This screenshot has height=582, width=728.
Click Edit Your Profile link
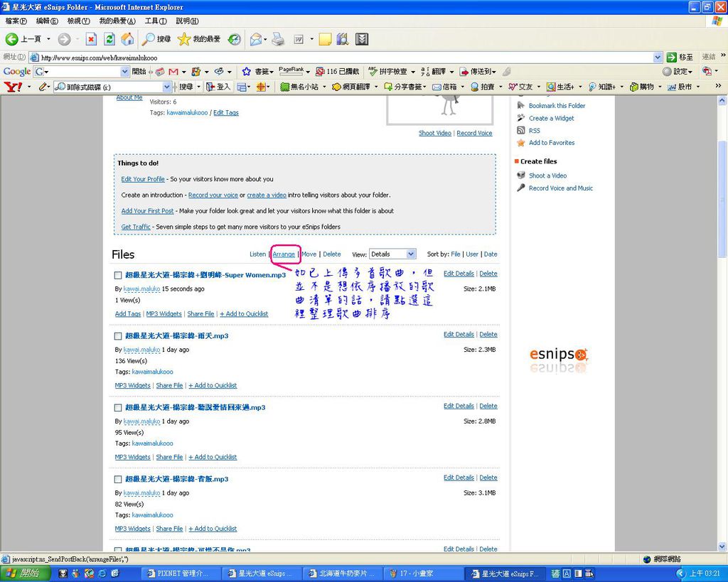(143, 179)
